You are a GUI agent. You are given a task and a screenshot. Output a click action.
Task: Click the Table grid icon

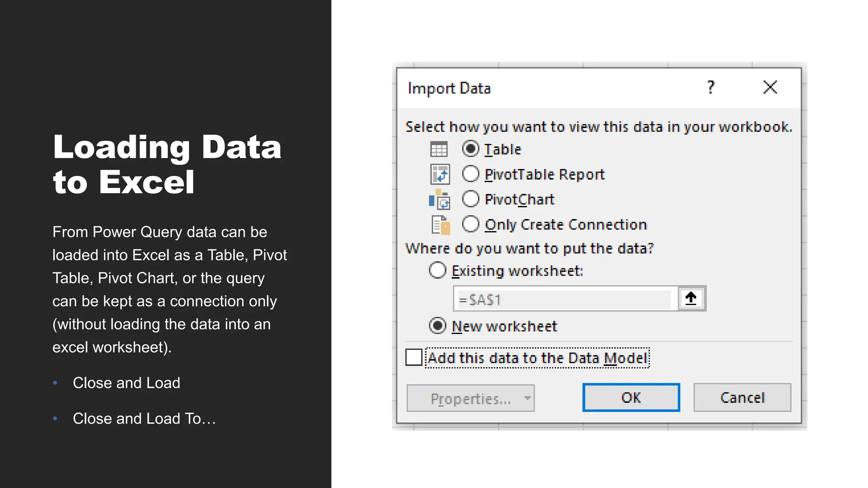point(439,150)
